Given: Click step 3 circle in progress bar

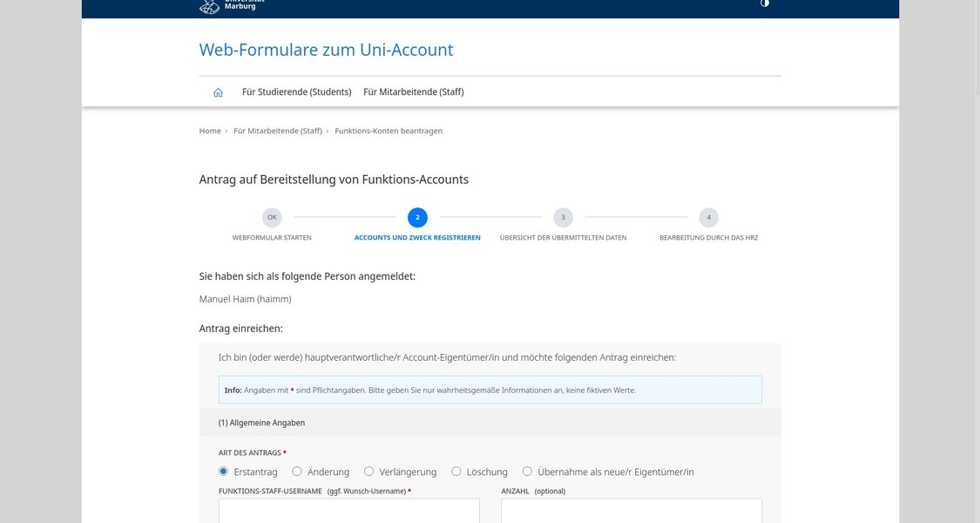Looking at the screenshot, I should point(563,218).
